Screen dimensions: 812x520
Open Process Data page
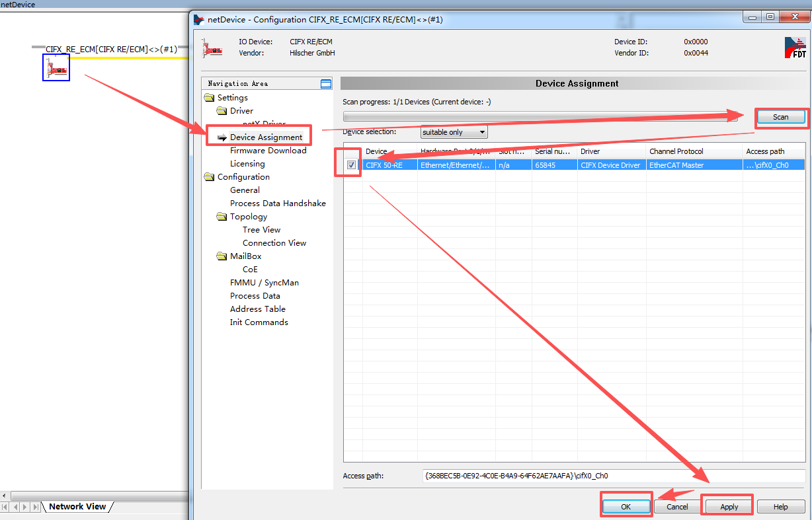click(255, 296)
